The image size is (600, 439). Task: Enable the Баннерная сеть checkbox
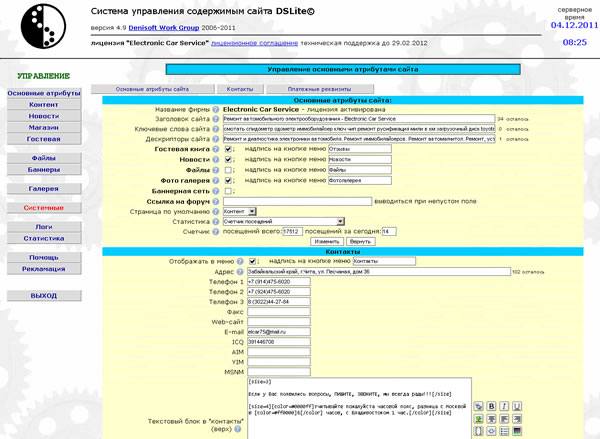228,191
